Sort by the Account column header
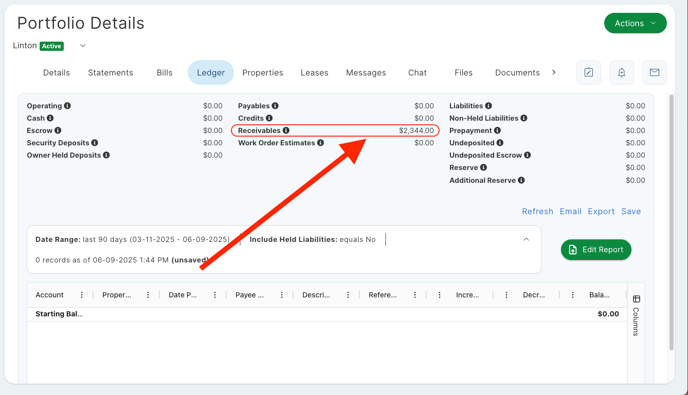 [50, 295]
